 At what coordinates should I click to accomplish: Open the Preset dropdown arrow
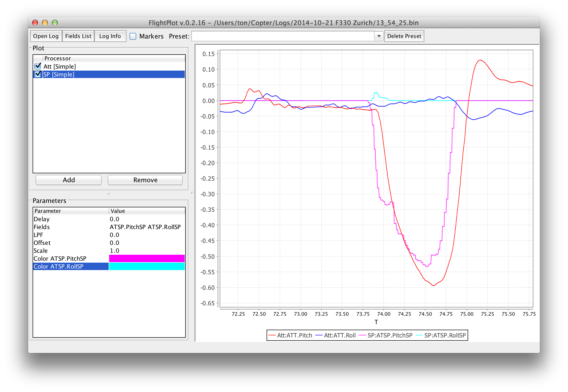(379, 36)
